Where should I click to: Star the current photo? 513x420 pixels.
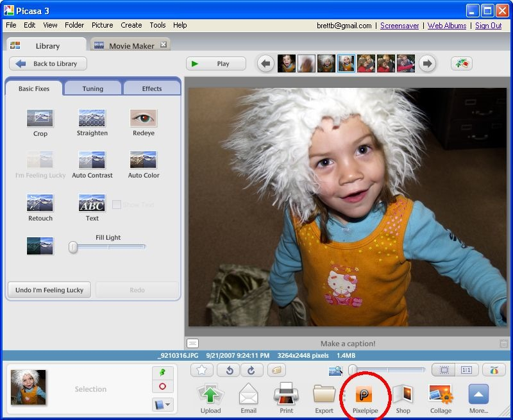click(201, 370)
